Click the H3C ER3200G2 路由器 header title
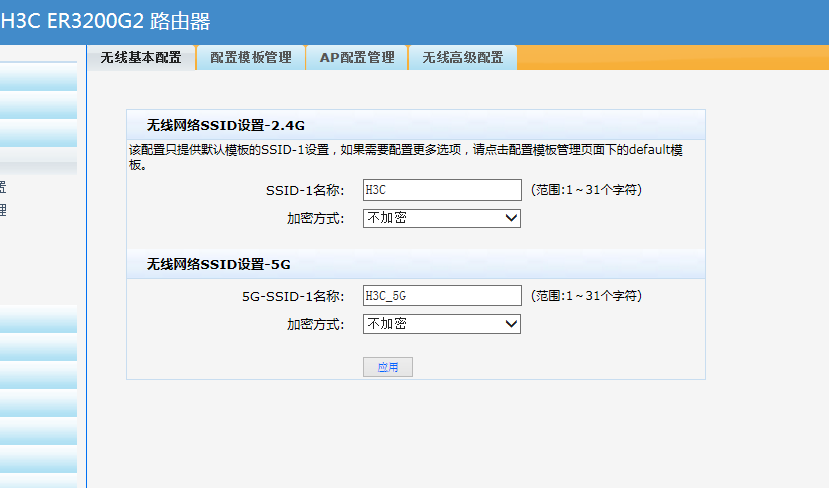 coord(105,21)
